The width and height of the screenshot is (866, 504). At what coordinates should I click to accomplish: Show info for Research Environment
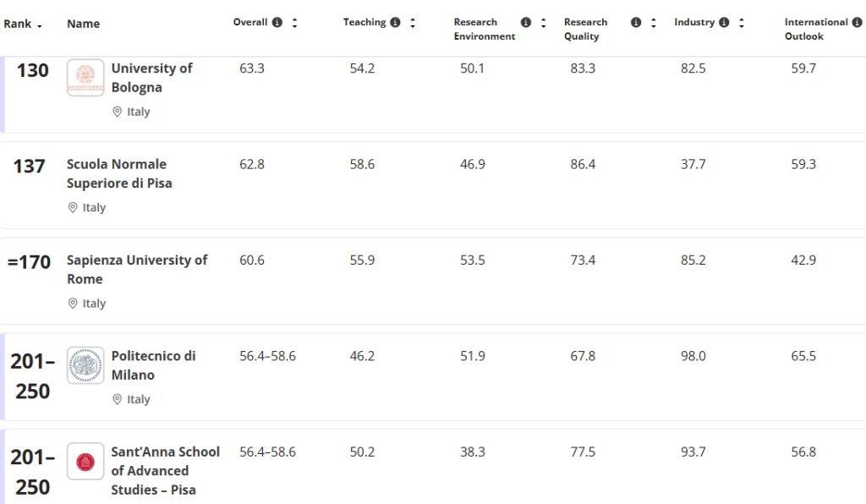(x=526, y=23)
